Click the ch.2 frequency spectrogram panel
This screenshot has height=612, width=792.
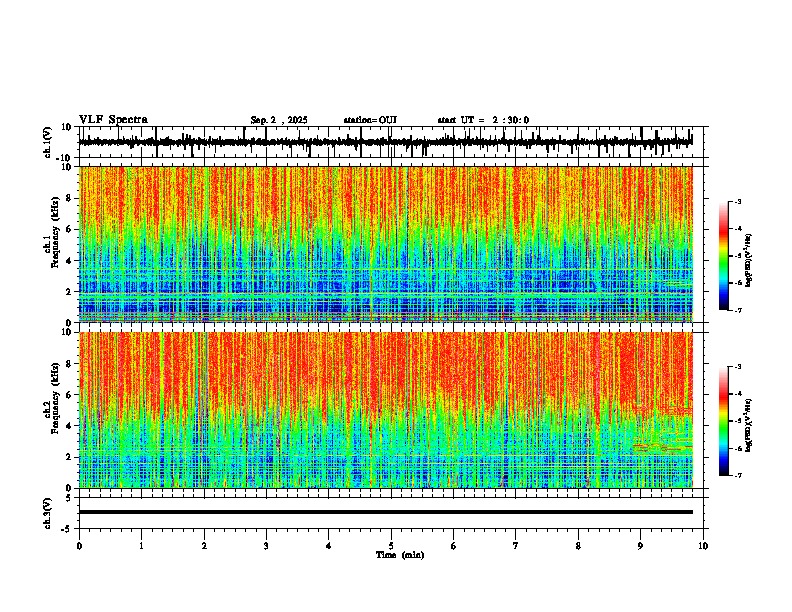pos(385,410)
